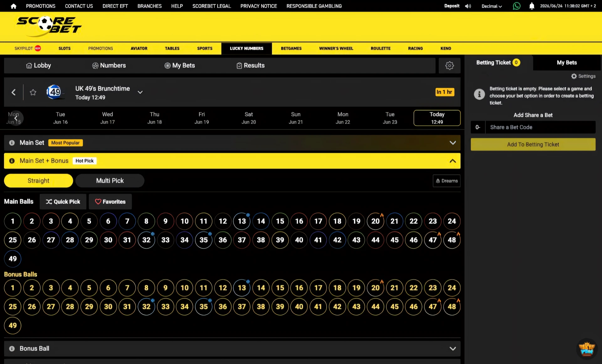Select bonus ball 49
The width and height of the screenshot is (602, 364).
coord(13,325)
